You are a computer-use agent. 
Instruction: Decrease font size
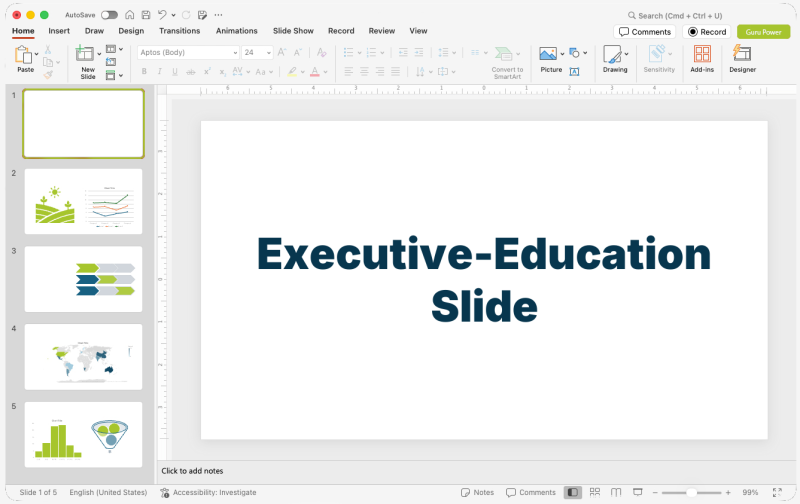tap(298, 53)
